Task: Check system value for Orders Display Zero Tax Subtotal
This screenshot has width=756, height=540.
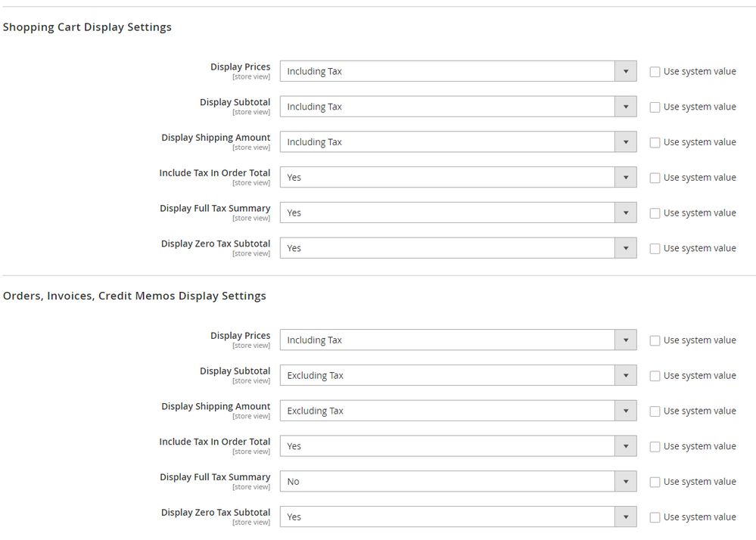Action: pyautogui.click(x=655, y=517)
